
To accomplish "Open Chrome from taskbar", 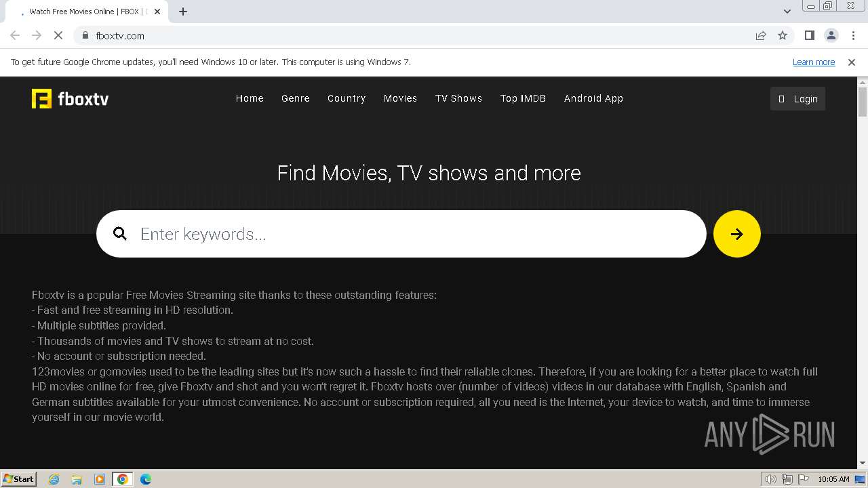I will click(x=123, y=479).
